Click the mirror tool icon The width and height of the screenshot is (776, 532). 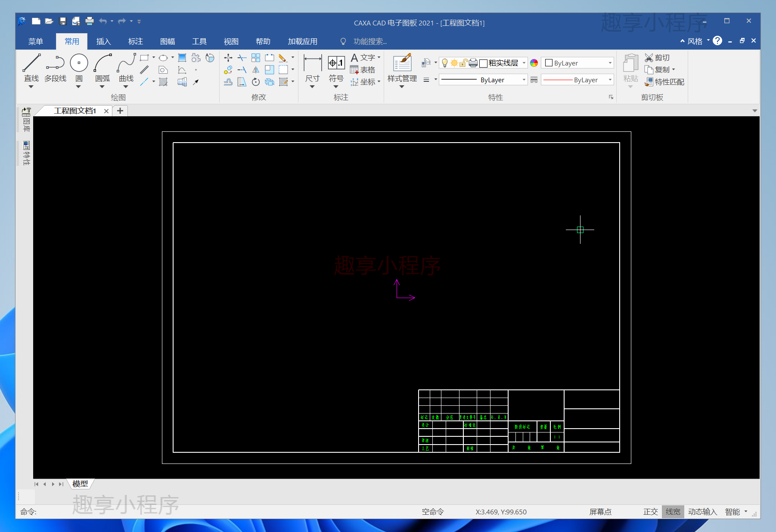click(x=256, y=69)
